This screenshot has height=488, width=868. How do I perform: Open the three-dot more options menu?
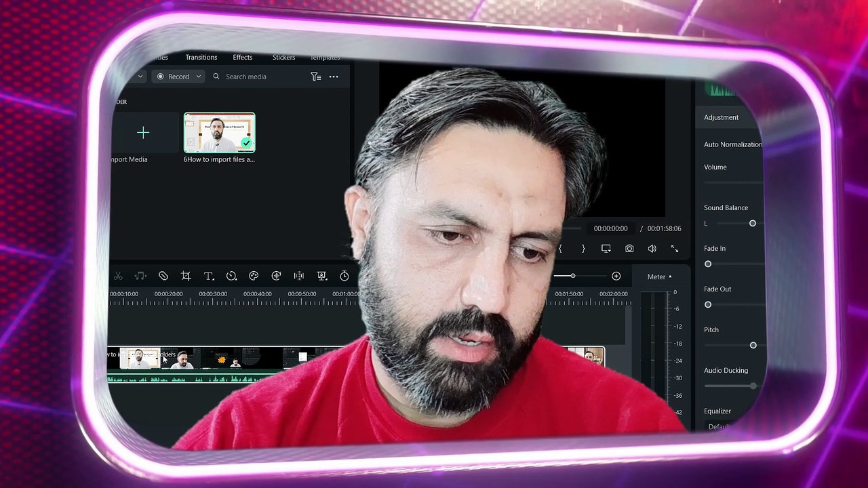[x=334, y=77]
